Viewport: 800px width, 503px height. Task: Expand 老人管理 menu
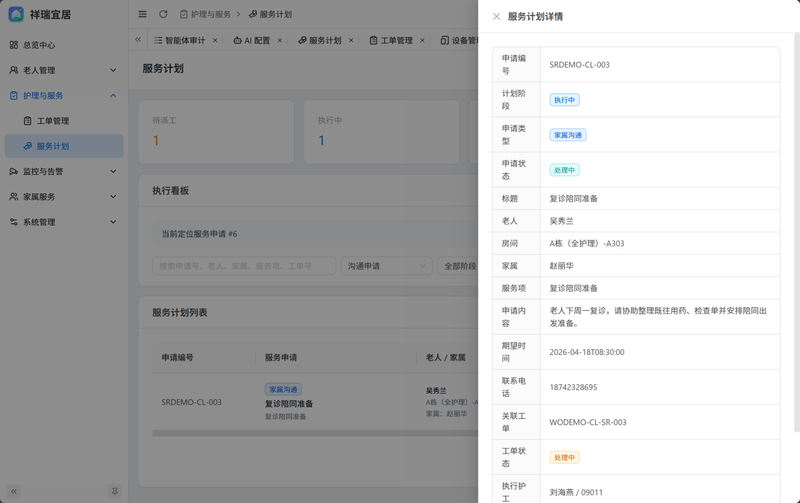pos(64,70)
